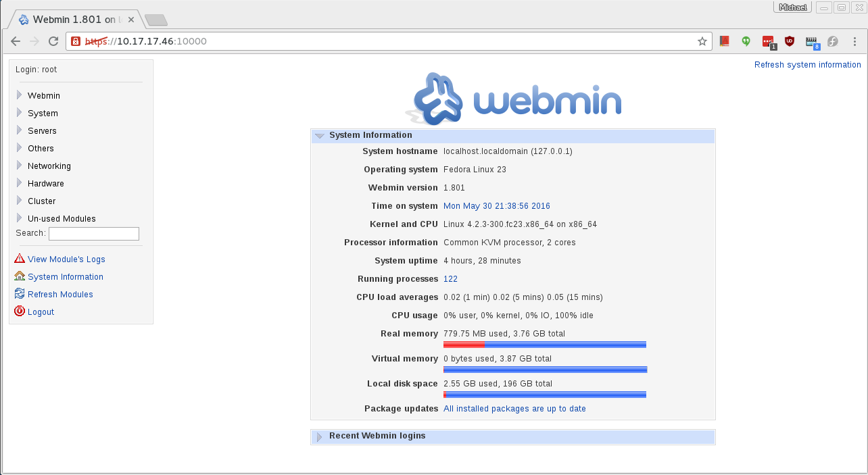The width and height of the screenshot is (868, 475).
Task: Bookmark this page with the star icon
Action: [702, 41]
